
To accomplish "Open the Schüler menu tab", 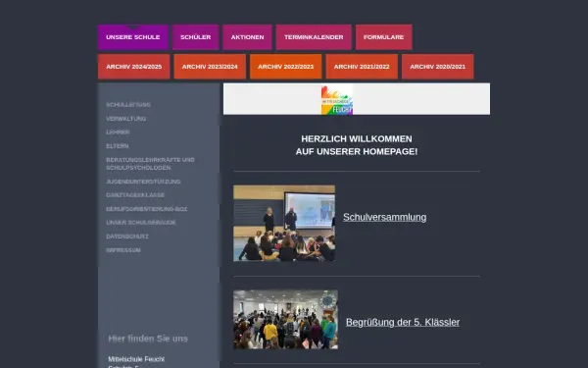I will point(195,37).
